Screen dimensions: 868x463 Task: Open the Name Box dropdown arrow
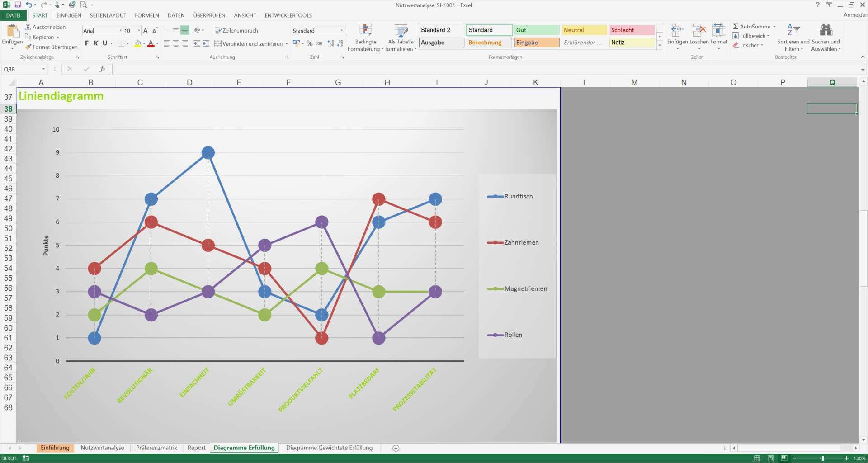[x=43, y=69]
